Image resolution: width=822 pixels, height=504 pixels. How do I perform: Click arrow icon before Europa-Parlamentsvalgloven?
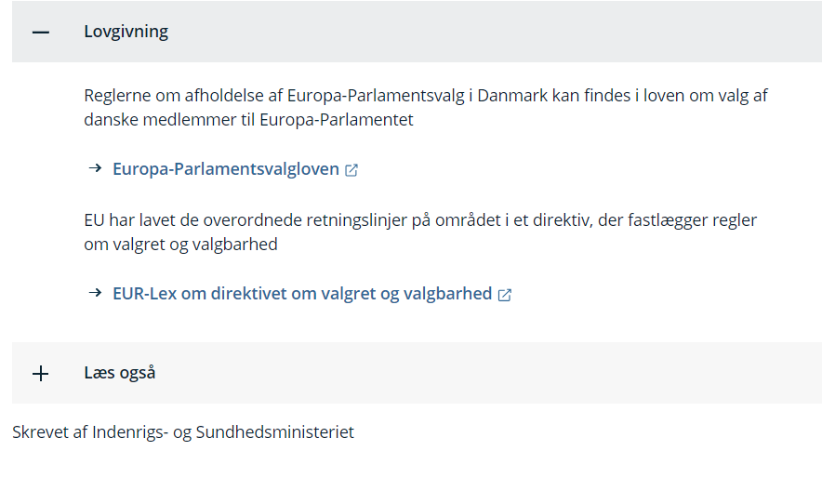pos(95,168)
